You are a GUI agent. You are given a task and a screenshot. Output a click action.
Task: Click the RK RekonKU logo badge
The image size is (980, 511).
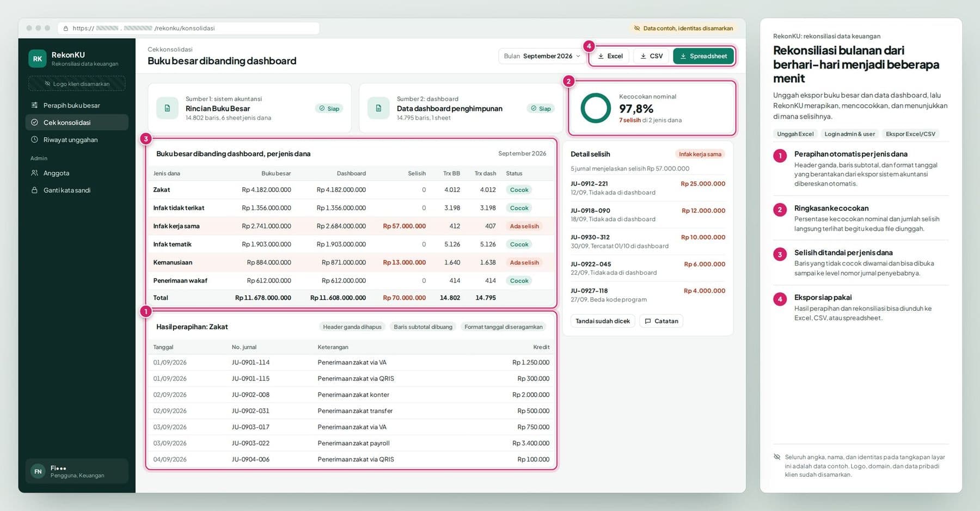37,59
